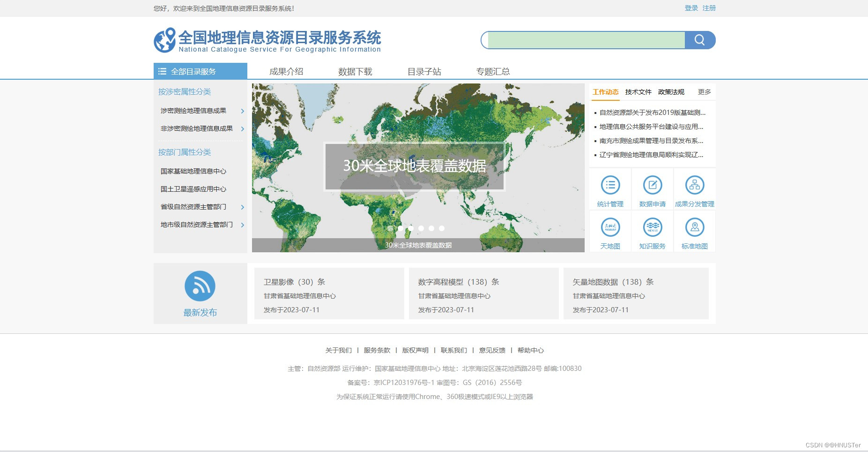This screenshot has height=452, width=868.
Task: Click the 最新发布 label
Action: [x=200, y=313]
